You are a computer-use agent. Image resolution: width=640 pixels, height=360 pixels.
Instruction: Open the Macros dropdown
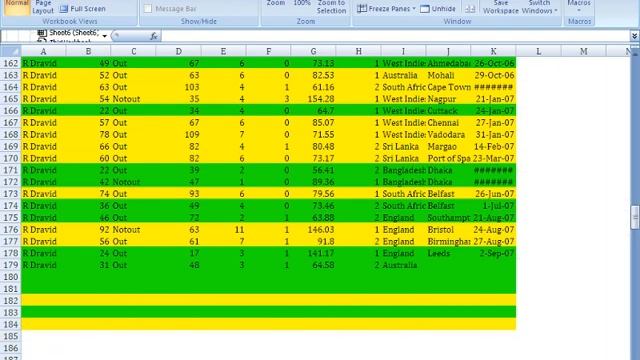pos(579,6)
